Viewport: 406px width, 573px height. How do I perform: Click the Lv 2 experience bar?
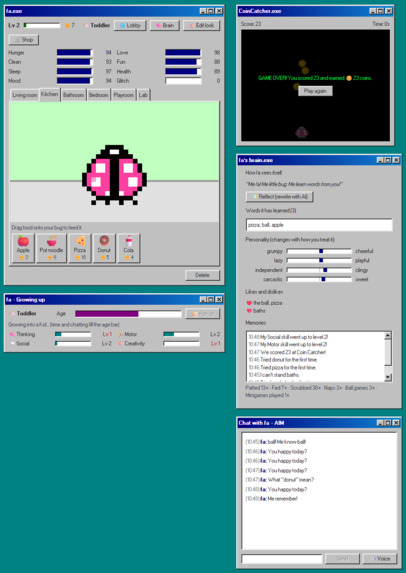(x=42, y=25)
